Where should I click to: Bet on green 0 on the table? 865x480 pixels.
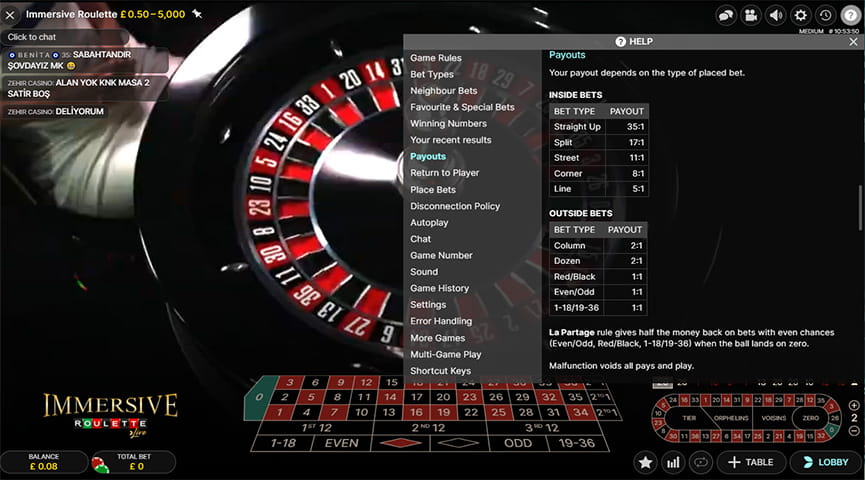click(x=259, y=397)
